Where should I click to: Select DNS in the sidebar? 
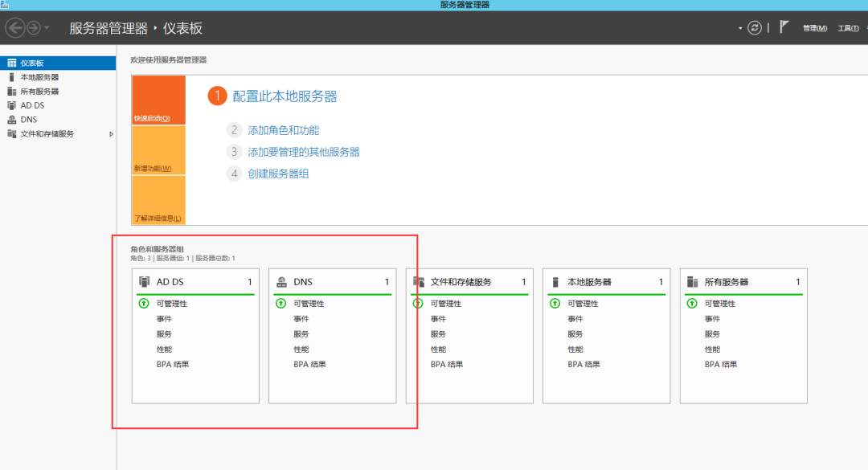pyautogui.click(x=58, y=120)
